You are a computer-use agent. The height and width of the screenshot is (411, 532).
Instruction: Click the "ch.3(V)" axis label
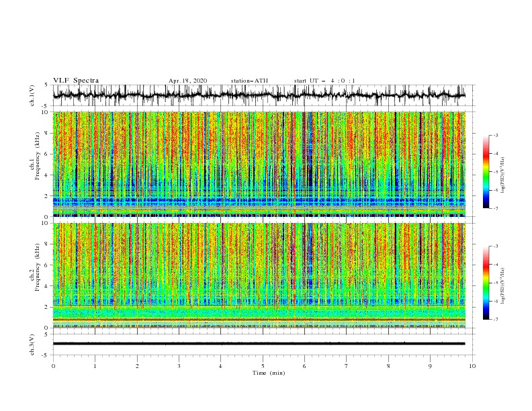click(32, 345)
